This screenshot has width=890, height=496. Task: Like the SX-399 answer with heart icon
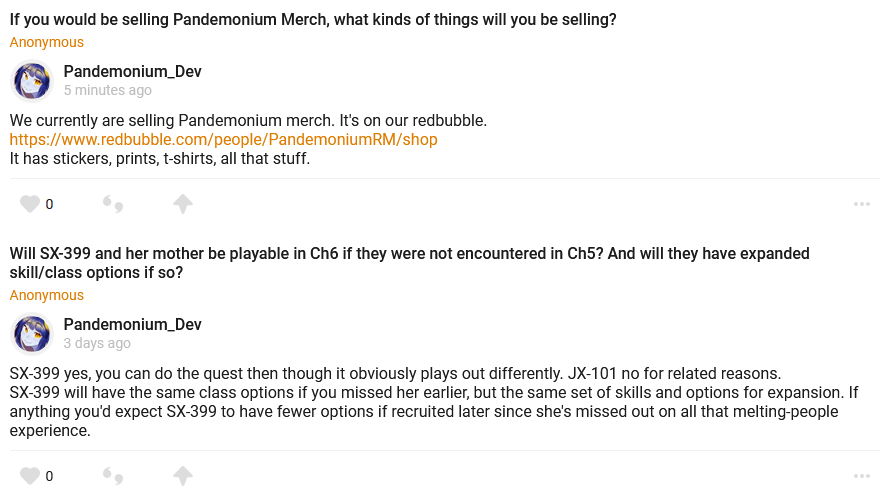pyautogui.click(x=30, y=476)
